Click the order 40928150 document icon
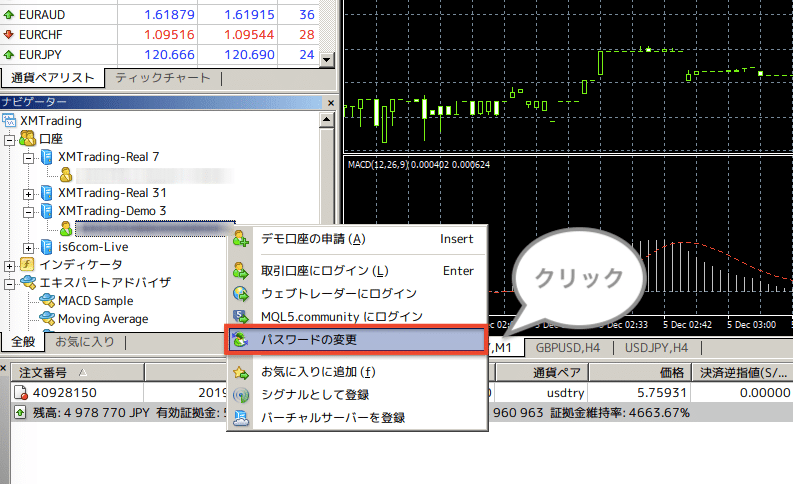This screenshot has width=793, height=484. (x=21, y=392)
